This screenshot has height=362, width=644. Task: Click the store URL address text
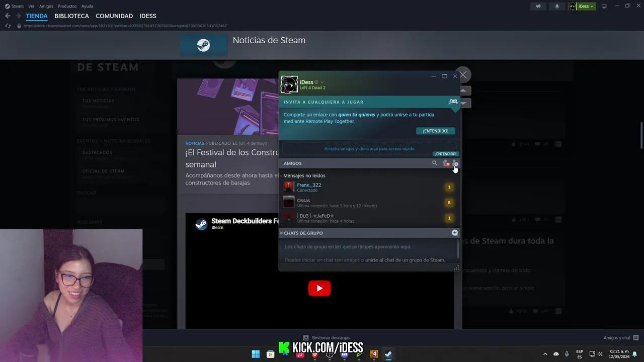(x=125, y=26)
